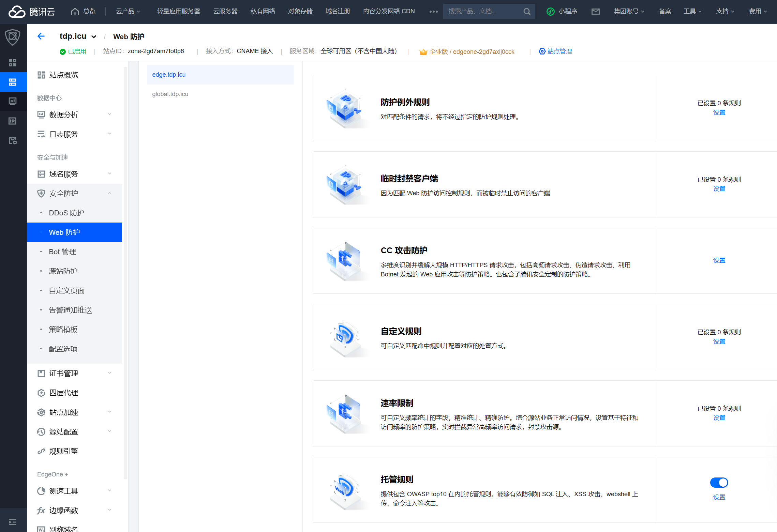Viewport: 777px width, 532px height.
Task: Select the edge.tdp.icu domain
Action: tap(220, 75)
